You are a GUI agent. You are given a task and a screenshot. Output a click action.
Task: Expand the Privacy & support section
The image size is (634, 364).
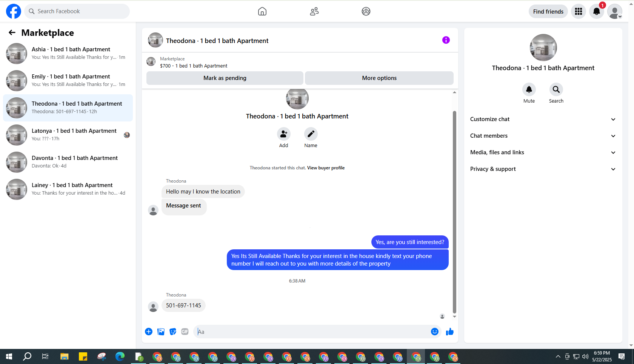tap(543, 169)
